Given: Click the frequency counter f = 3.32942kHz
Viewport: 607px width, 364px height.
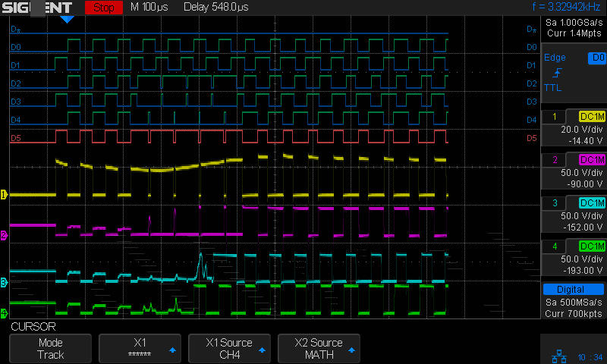Looking at the screenshot, I should click(x=566, y=7).
